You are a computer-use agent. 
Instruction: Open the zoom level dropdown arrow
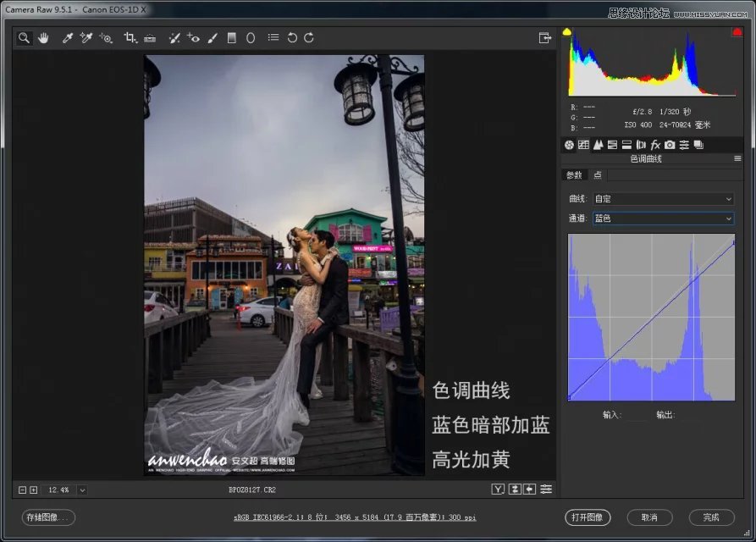click(x=82, y=490)
